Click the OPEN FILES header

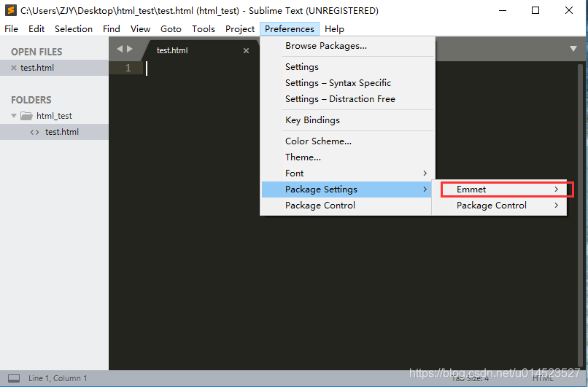[36, 52]
